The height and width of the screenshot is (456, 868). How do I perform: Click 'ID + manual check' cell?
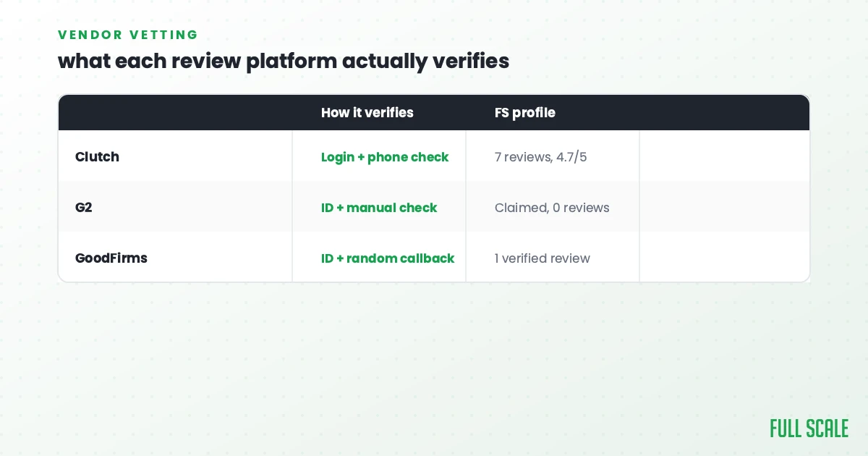379,208
